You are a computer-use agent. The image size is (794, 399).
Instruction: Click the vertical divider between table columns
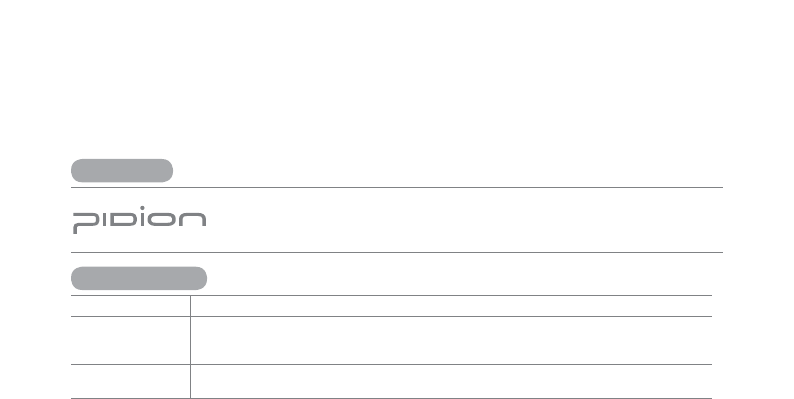[x=190, y=347]
